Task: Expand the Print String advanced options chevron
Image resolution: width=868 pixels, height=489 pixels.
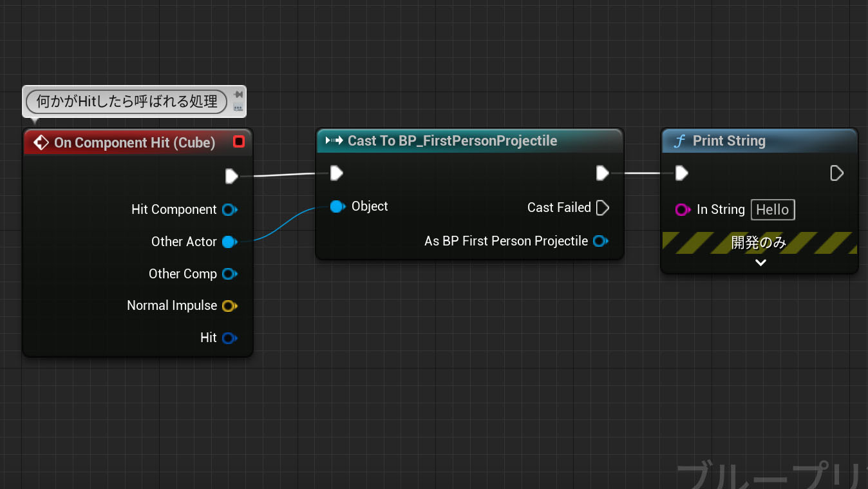Action: click(x=760, y=262)
